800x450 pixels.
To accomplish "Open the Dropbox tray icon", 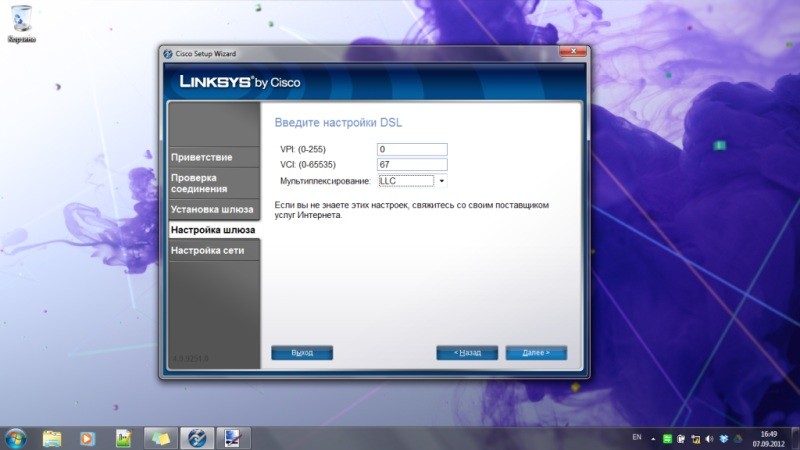I will (x=723, y=439).
